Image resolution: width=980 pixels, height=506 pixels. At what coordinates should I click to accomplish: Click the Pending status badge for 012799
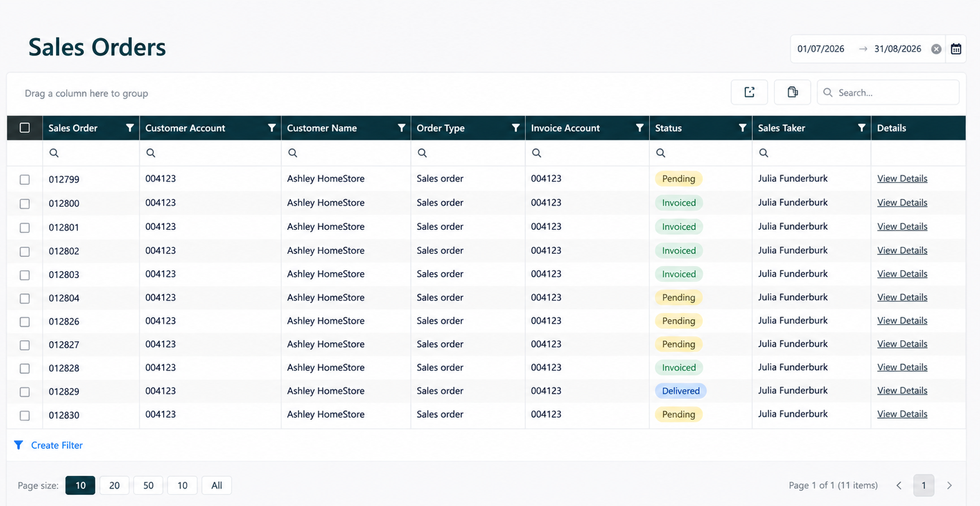pos(679,179)
